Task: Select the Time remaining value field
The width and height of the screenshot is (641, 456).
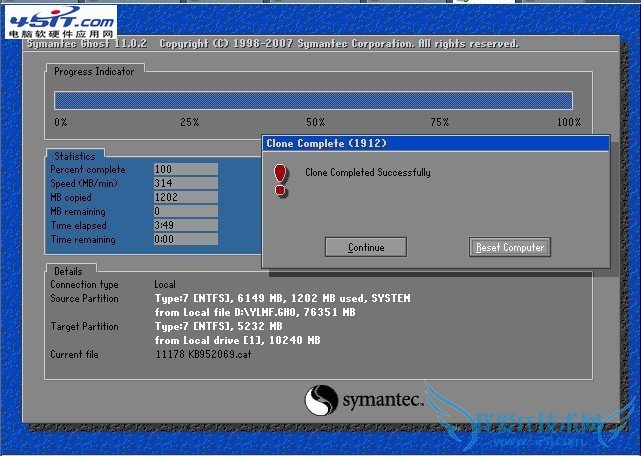Action: pyautogui.click(x=185, y=240)
